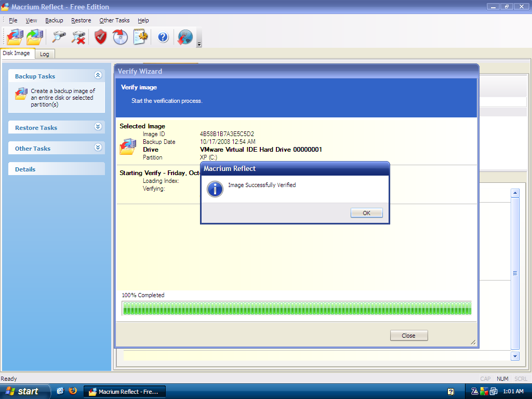Open the Restore menu
The height and width of the screenshot is (399, 532).
click(x=81, y=20)
